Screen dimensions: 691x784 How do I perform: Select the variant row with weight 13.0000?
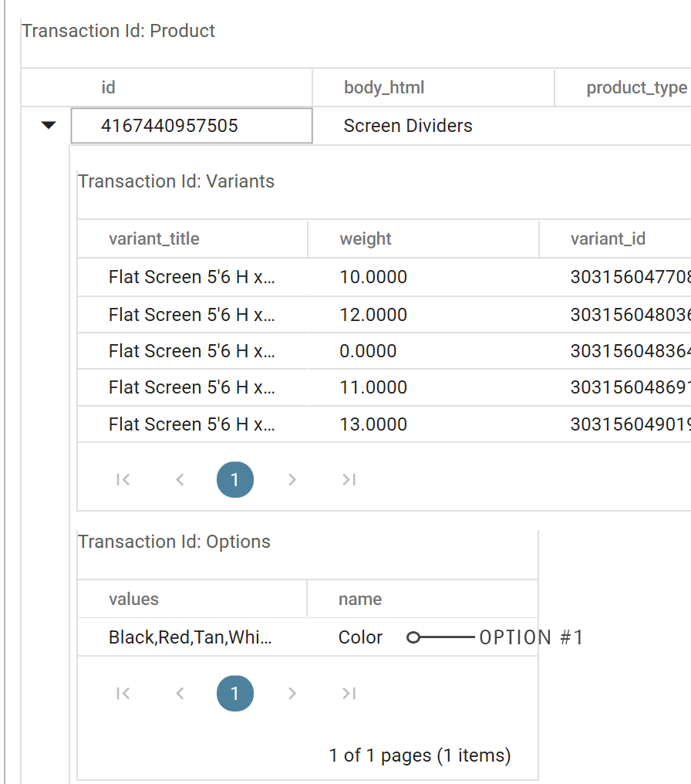pos(373,424)
